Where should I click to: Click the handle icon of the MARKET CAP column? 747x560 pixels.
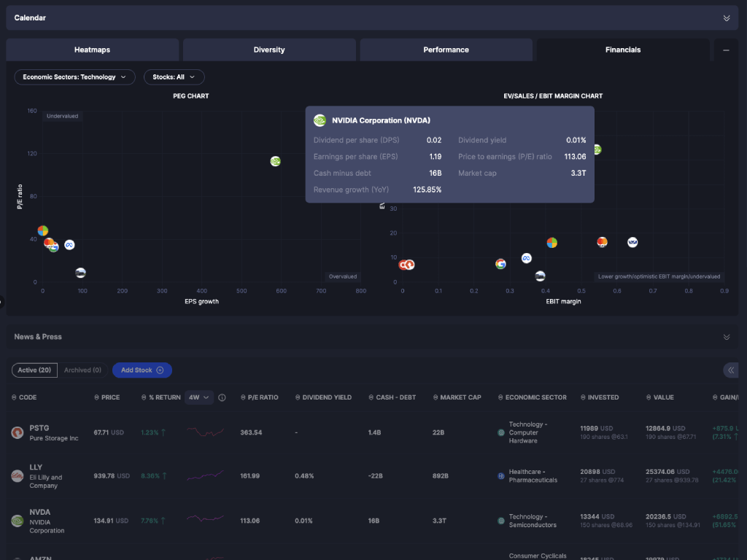pos(435,397)
